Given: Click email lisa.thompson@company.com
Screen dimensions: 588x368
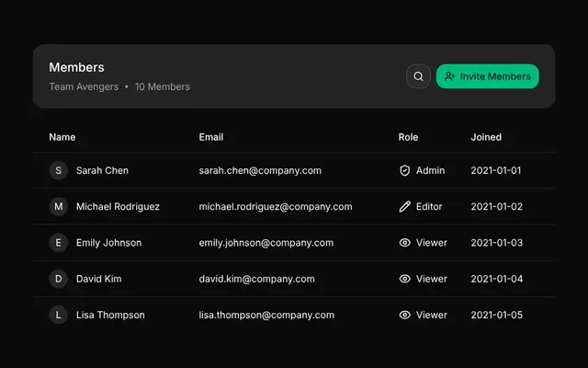Looking at the screenshot, I should pos(266,315).
